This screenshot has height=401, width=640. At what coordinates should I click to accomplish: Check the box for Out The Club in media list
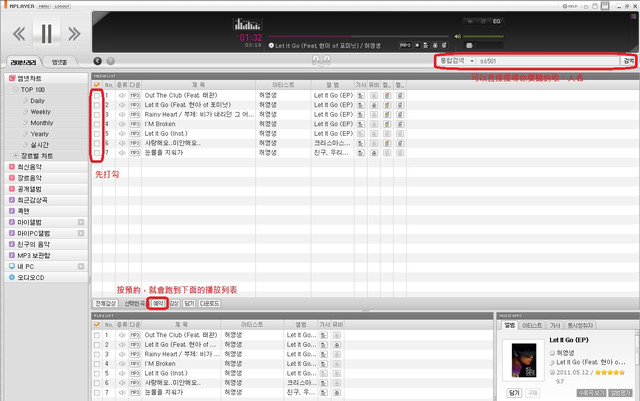tap(97, 96)
